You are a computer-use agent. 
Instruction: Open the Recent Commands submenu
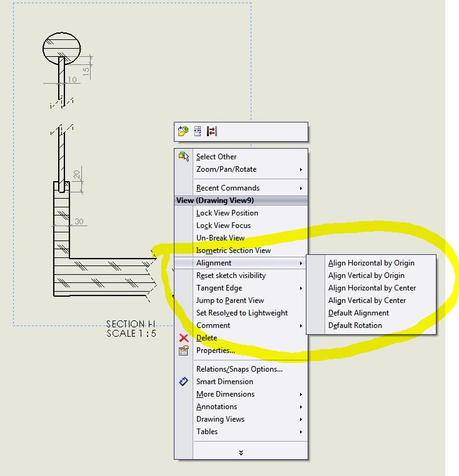tap(241, 188)
